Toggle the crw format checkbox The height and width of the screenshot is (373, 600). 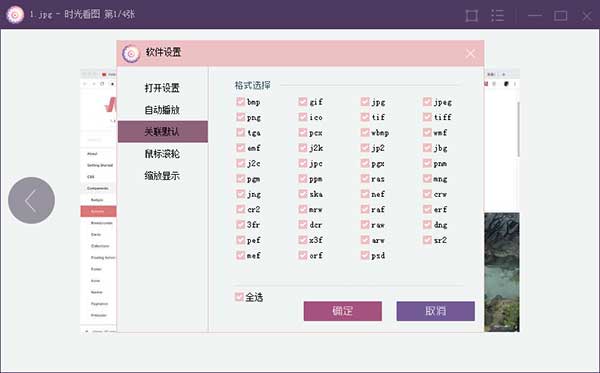click(427, 194)
